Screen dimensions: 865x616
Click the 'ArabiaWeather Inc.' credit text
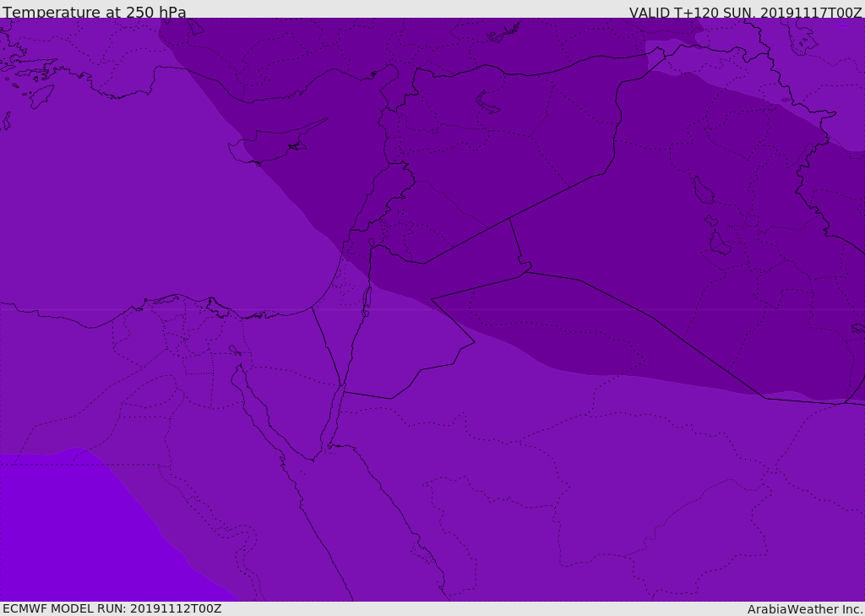point(805,609)
